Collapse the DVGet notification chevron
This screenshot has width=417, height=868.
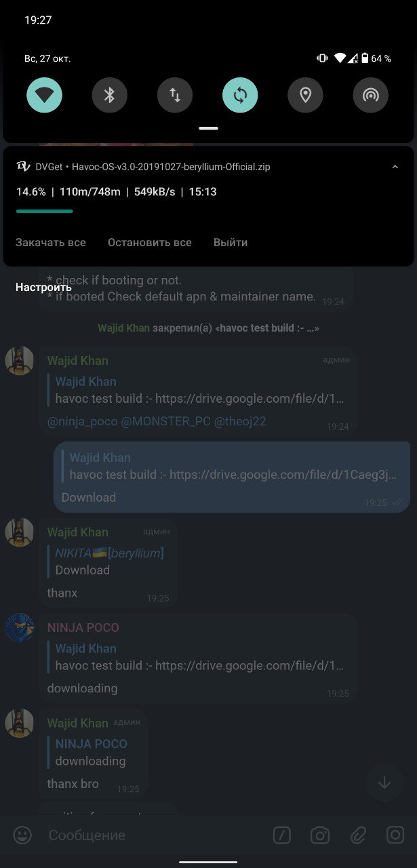(395, 166)
